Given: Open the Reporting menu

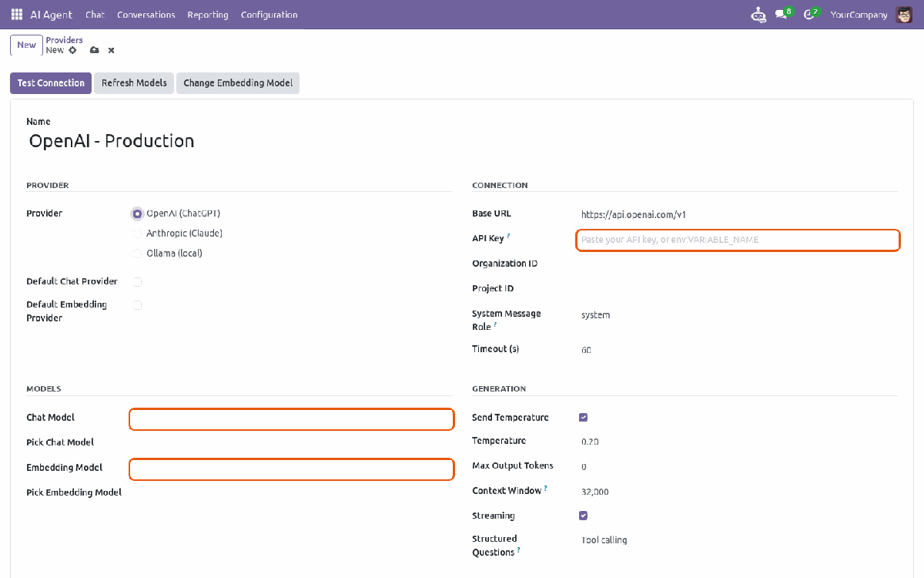Looking at the screenshot, I should pos(208,15).
